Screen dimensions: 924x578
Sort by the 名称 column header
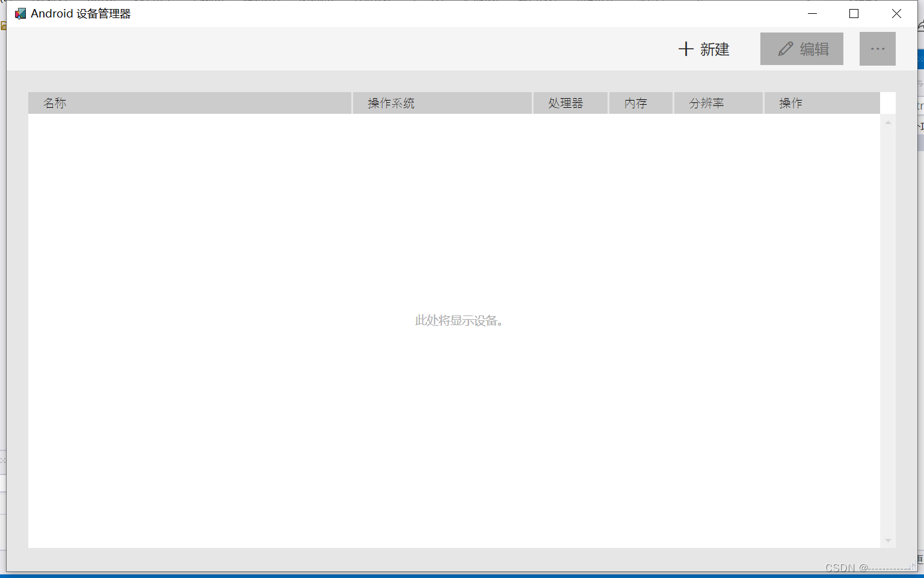click(x=189, y=103)
